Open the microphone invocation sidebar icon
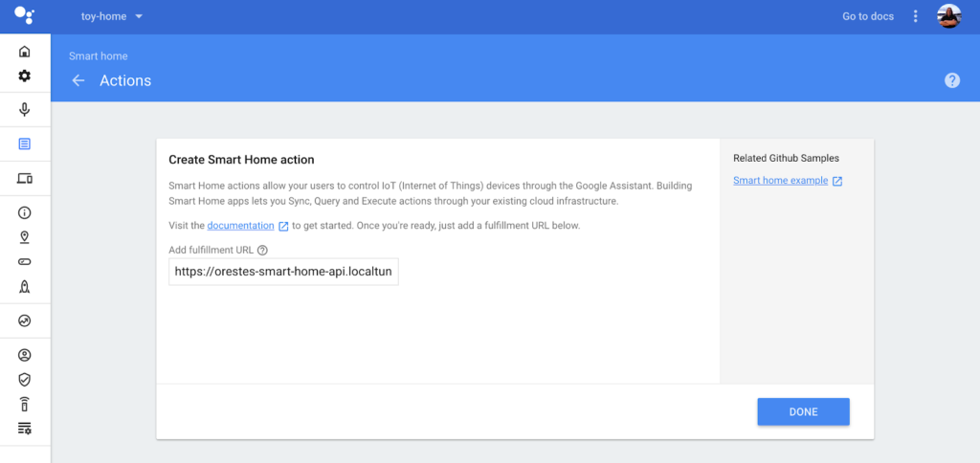Image resolution: width=980 pixels, height=463 pixels. pos(24,109)
